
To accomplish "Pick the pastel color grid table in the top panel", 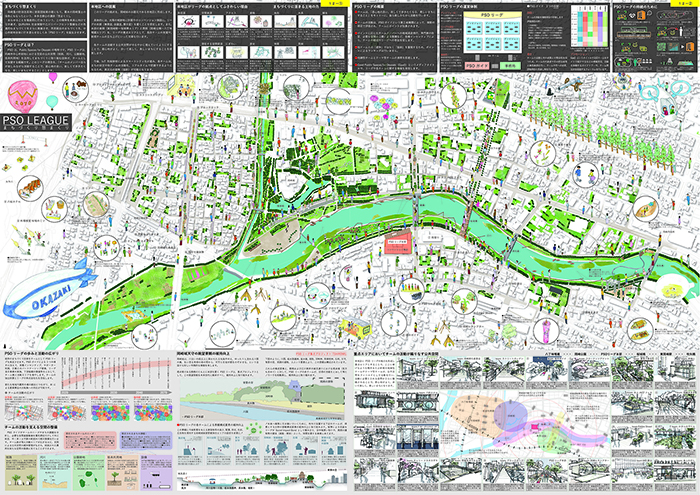I will point(589,32).
